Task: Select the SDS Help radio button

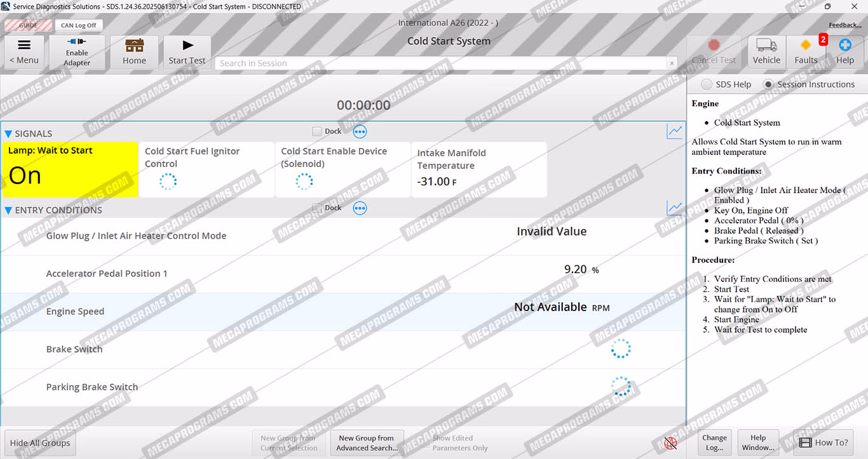Action: tap(706, 84)
